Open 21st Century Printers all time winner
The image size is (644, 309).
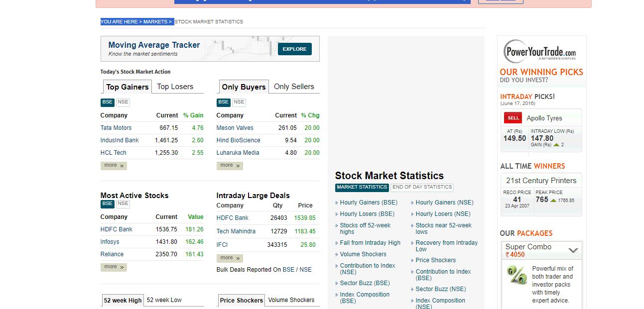541,181
